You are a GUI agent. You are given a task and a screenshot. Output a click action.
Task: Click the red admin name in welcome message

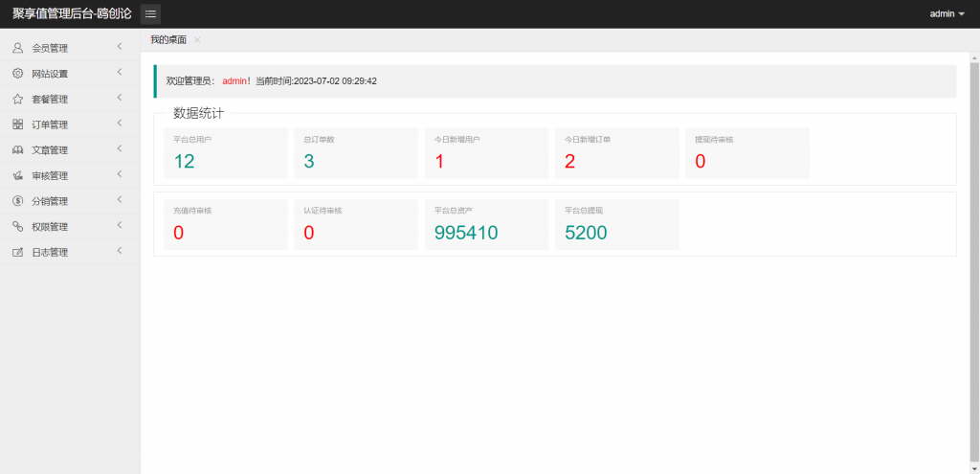(x=235, y=81)
